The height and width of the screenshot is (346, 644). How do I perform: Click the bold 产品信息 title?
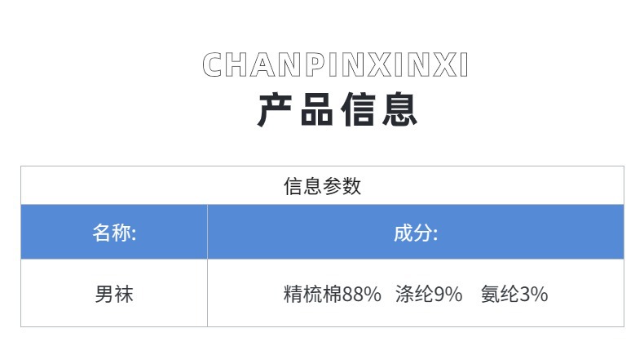point(337,111)
